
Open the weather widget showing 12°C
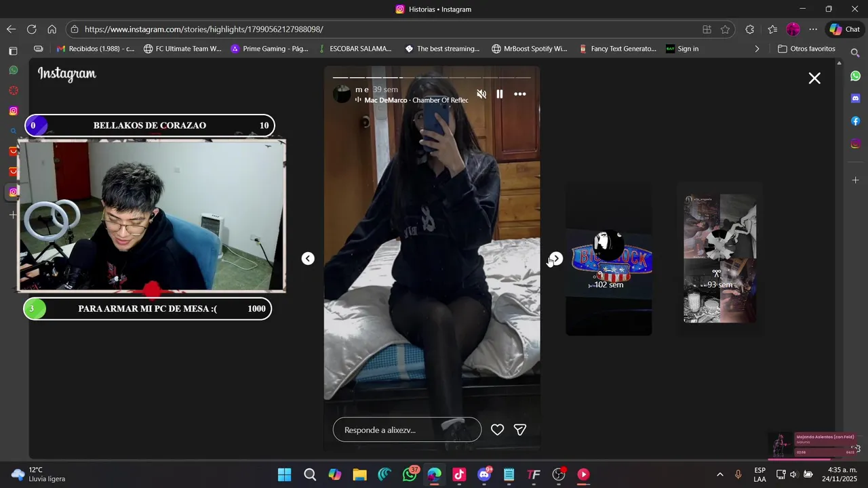[38, 474]
